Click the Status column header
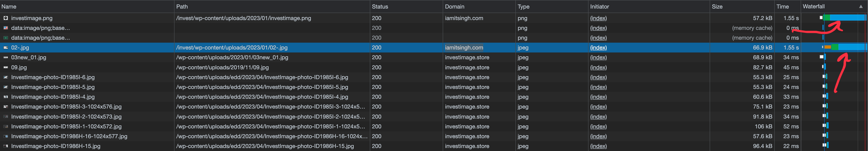 [380, 6]
